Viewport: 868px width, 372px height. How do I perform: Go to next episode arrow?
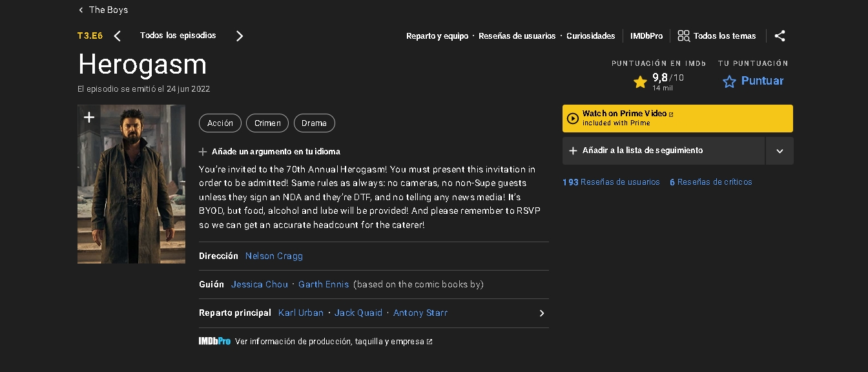tap(240, 36)
